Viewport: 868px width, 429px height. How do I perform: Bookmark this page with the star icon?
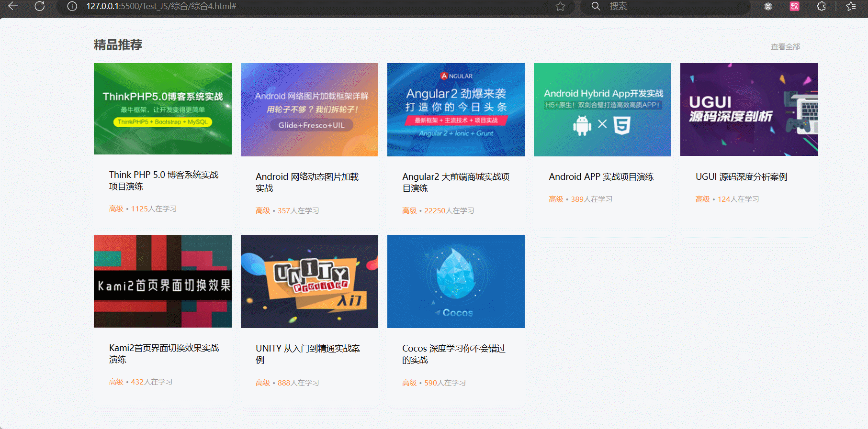pyautogui.click(x=560, y=6)
